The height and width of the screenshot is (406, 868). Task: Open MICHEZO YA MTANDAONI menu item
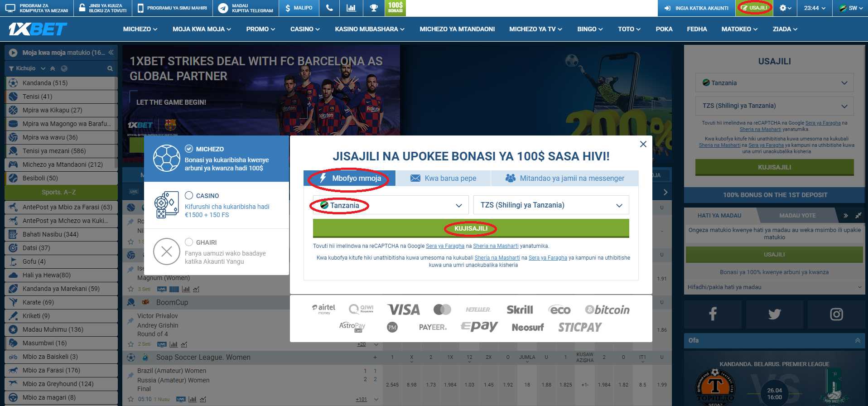click(x=457, y=29)
